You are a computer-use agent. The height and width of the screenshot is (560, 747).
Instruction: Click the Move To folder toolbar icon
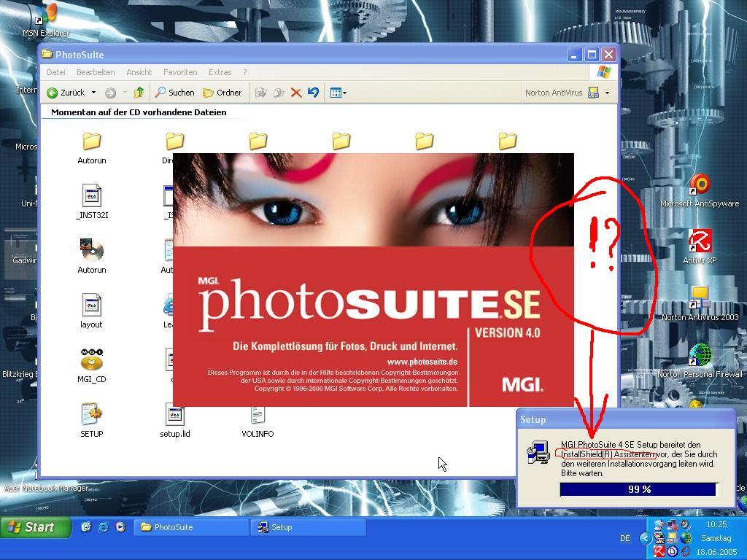(x=260, y=93)
